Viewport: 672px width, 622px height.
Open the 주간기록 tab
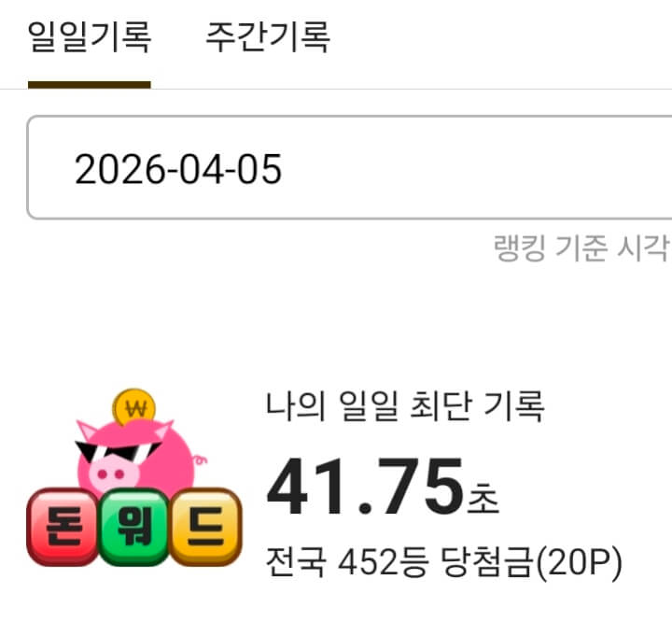[x=268, y=37]
